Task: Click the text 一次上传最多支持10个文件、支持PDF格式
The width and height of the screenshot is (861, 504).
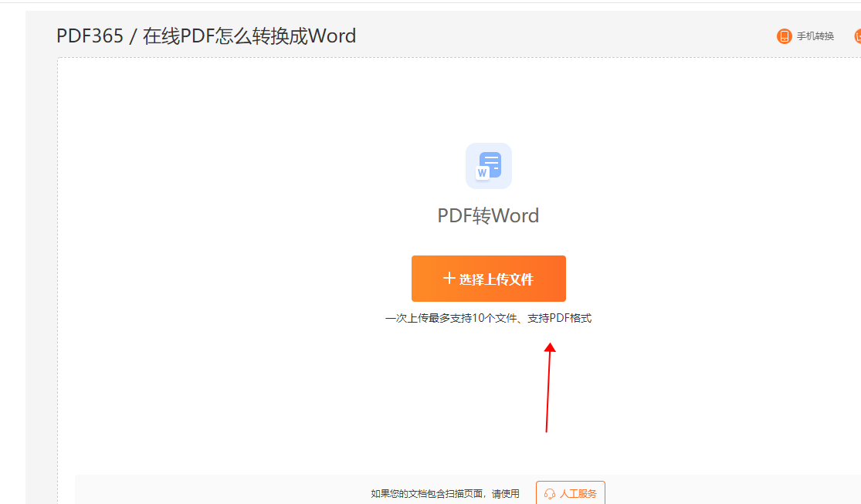Action: point(488,319)
